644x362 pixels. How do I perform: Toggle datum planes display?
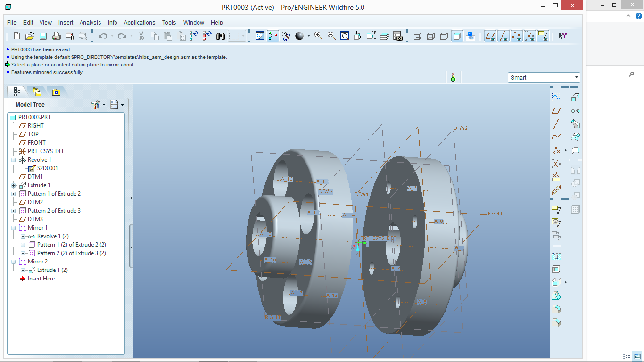490,36
